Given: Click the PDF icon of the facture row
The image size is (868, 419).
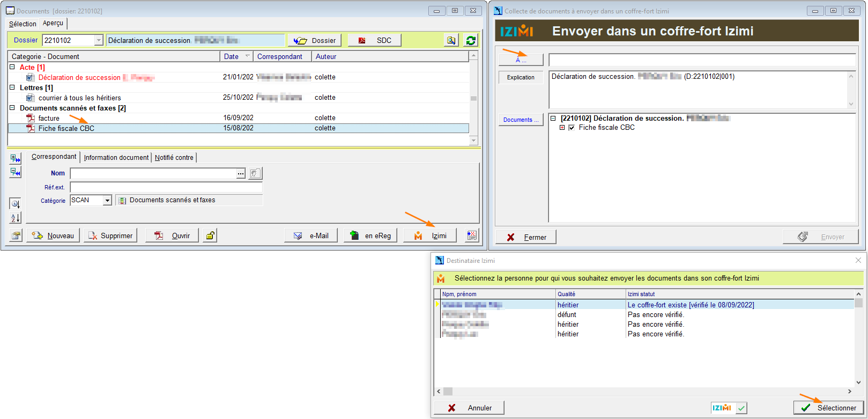Looking at the screenshot, I should tap(31, 118).
